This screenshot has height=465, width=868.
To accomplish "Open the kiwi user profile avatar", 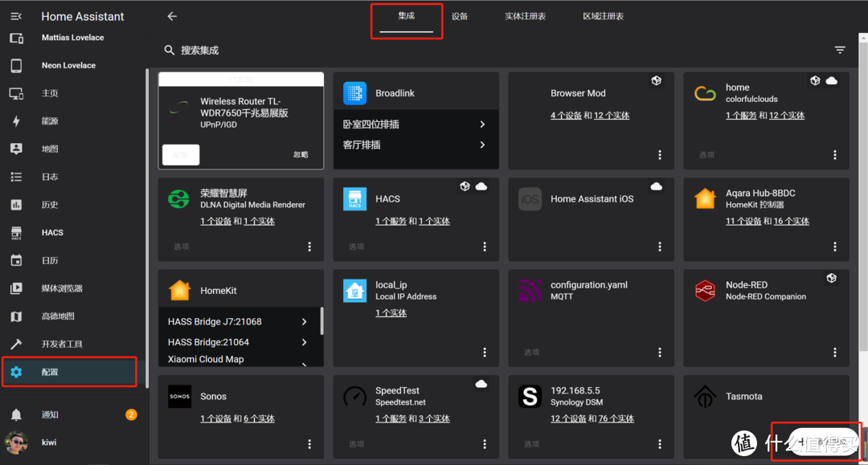I will click(x=16, y=443).
